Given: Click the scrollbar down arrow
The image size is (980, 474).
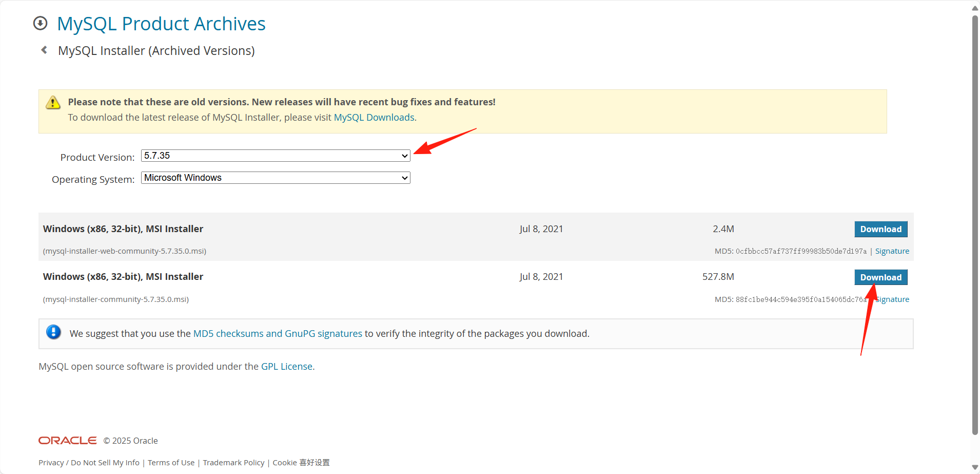Looking at the screenshot, I should coord(975,467).
